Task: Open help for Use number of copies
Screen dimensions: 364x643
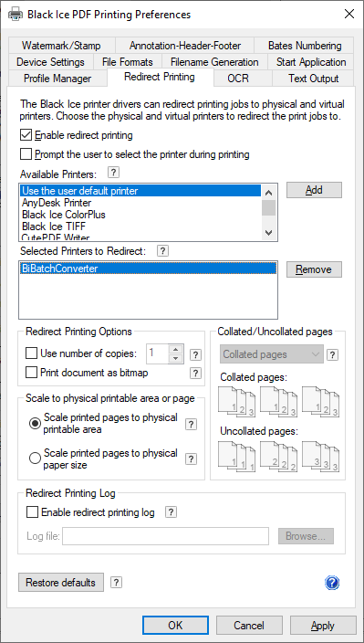Action: click(196, 354)
